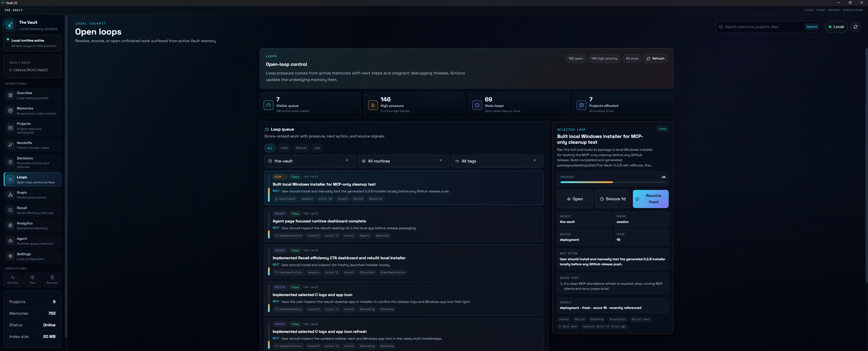Screen dimensions: 868x351
Task: Click the #agent tag chip
Action: (x=365, y=236)
